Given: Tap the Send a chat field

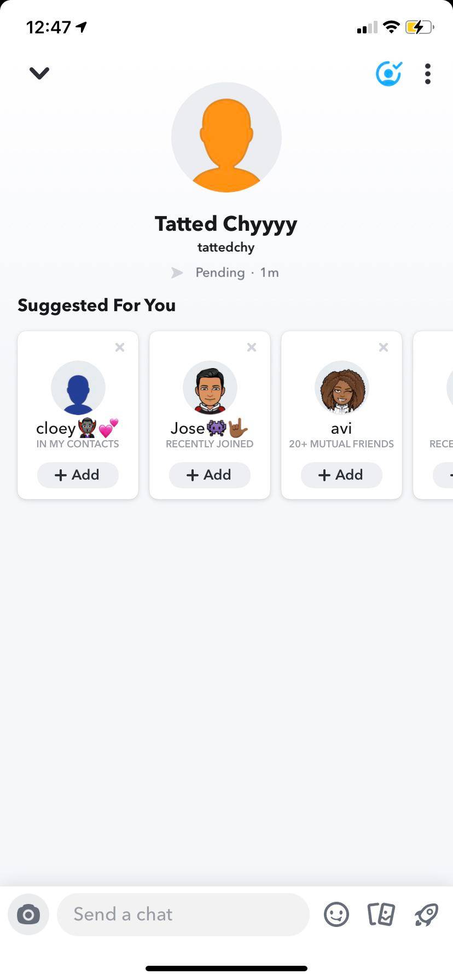Looking at the screenshot, I should point(183,914).
